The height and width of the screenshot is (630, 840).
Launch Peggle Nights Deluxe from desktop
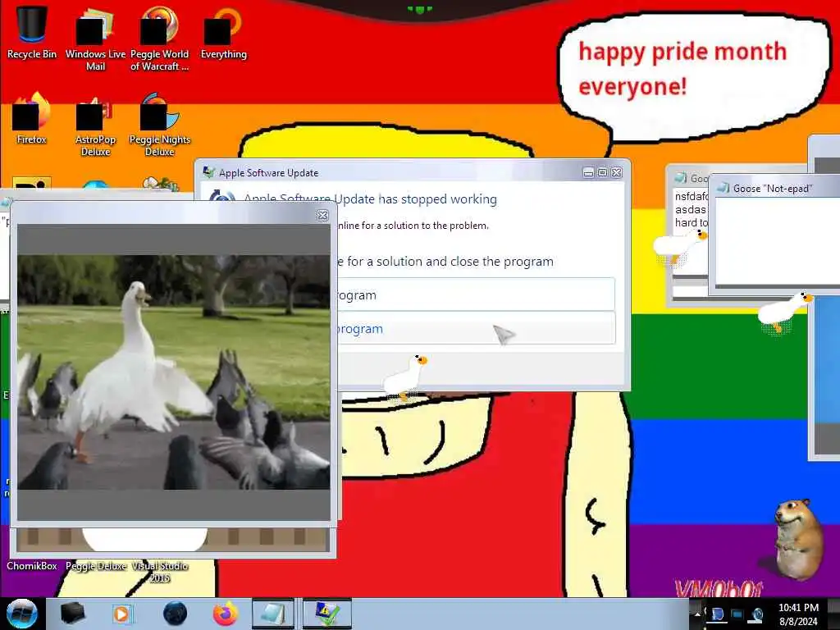pos(160,126)
